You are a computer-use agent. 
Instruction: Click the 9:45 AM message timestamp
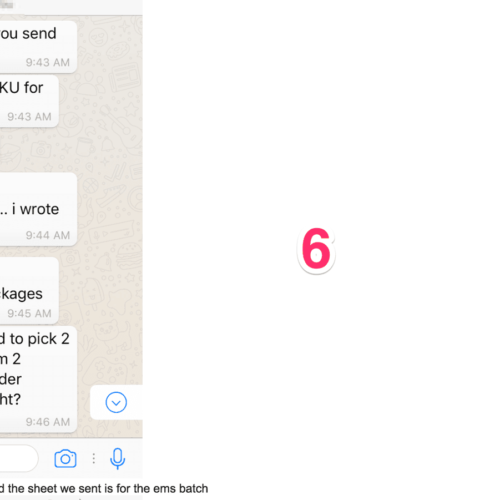click(29, 313)
